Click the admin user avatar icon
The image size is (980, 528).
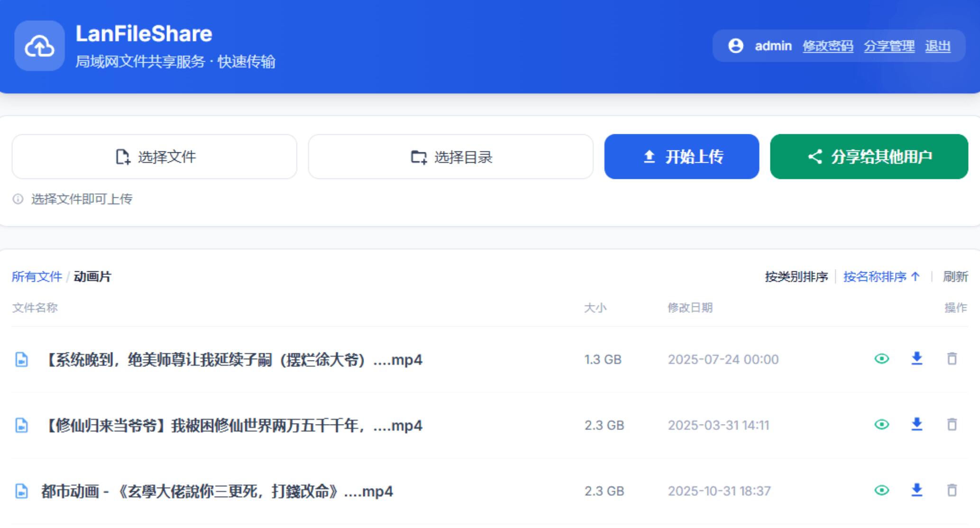click(735, 46)
